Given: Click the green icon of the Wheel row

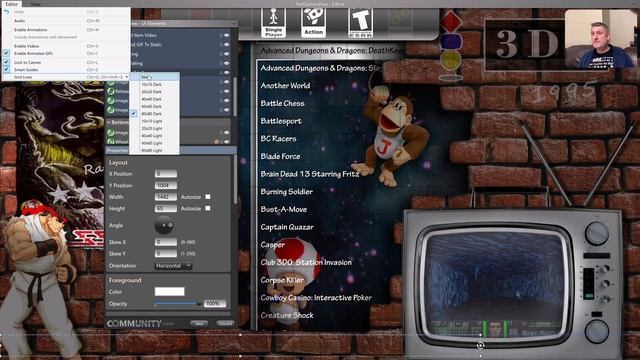Looking at the screenshot, I should coord(111,141).
